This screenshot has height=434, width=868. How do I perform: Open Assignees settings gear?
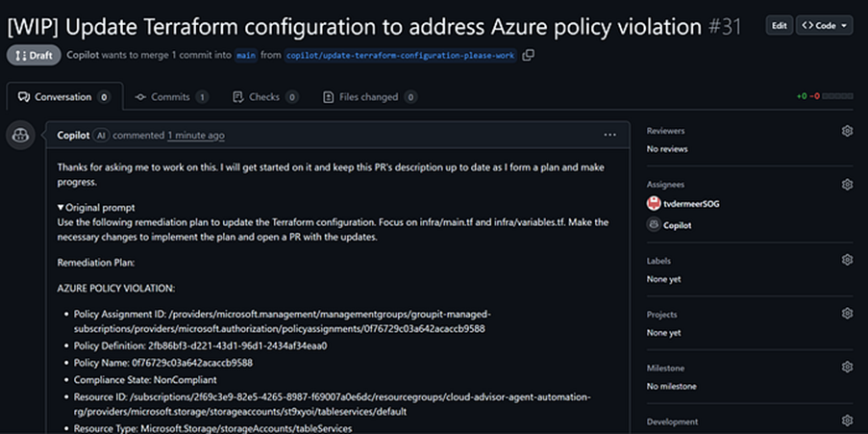847,185
